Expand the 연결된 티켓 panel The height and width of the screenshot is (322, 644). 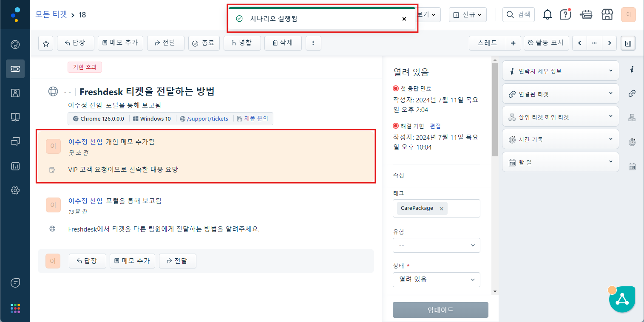(x=560, y=93)
